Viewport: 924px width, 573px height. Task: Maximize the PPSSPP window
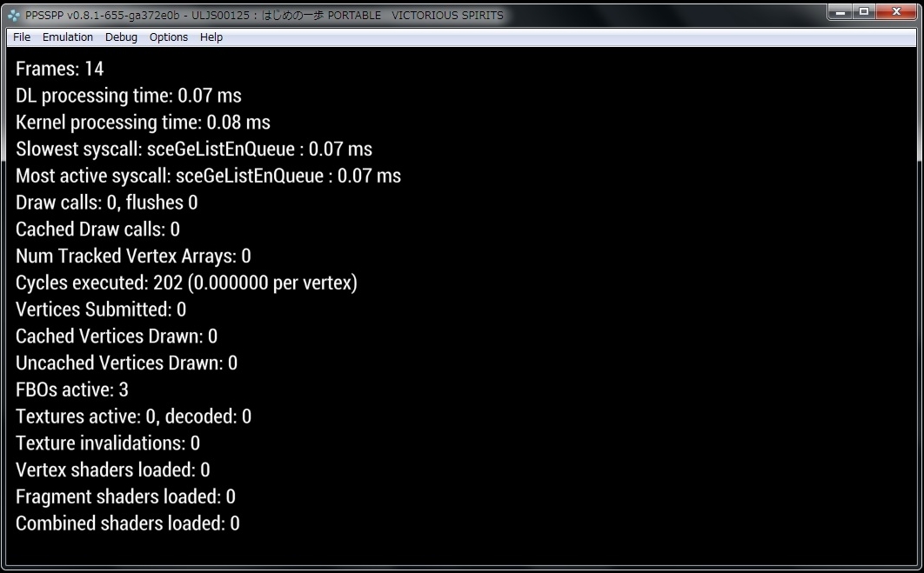pos(864,11)
